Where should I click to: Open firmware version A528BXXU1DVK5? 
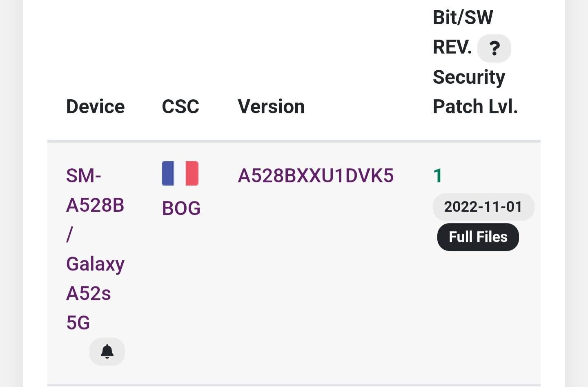pos(316,176)
